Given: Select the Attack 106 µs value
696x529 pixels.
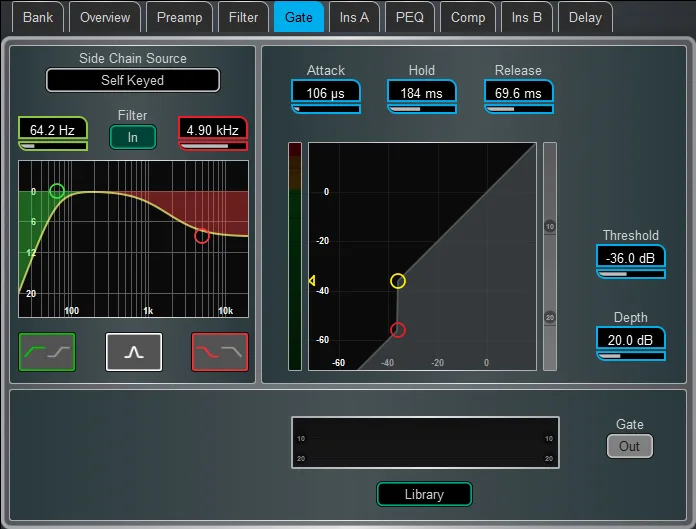Looking at the screenshot, I should (x=326, y=92).
